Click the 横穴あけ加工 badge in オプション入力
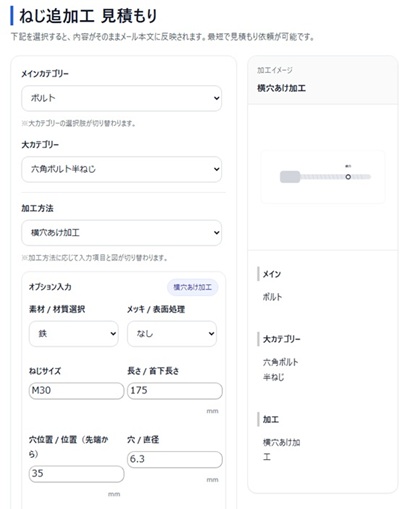 click(193, 287)
